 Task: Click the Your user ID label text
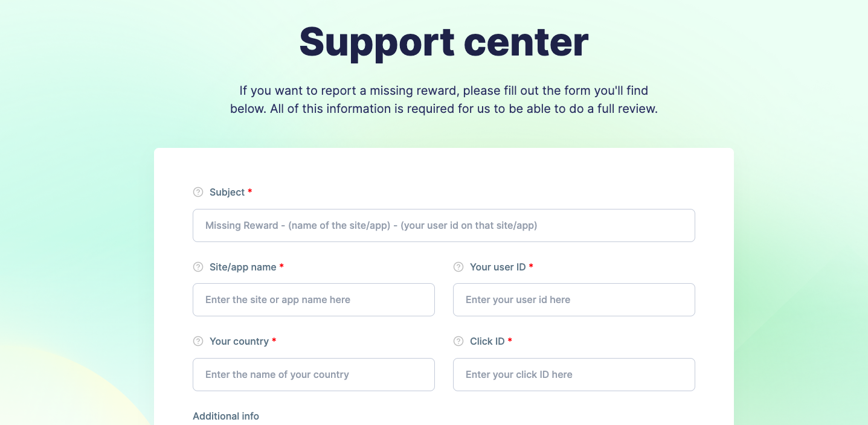coord(497,267)
